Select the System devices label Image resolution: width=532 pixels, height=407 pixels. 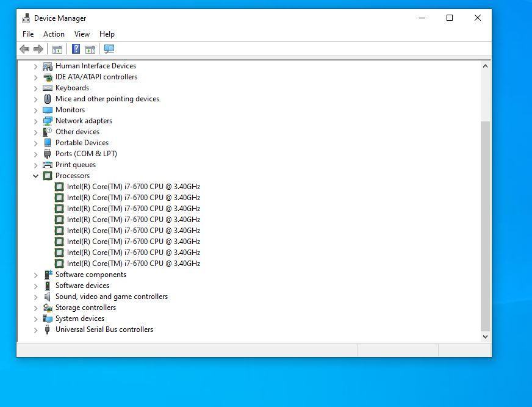coord(80,319)
